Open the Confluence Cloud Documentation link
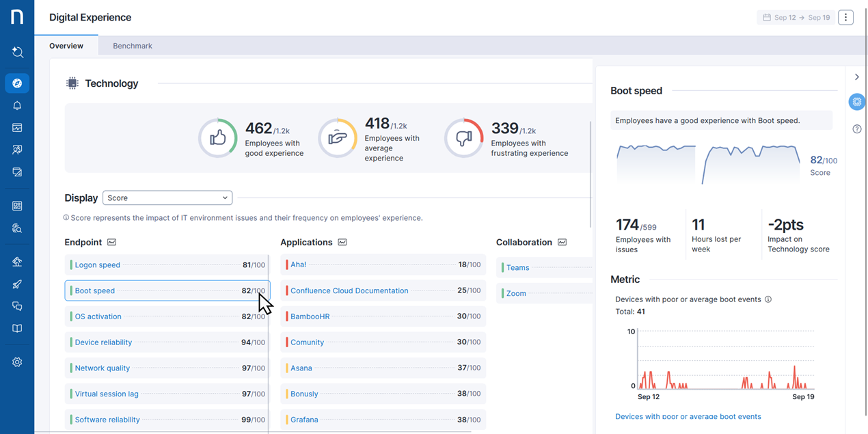 coord(349,290)
